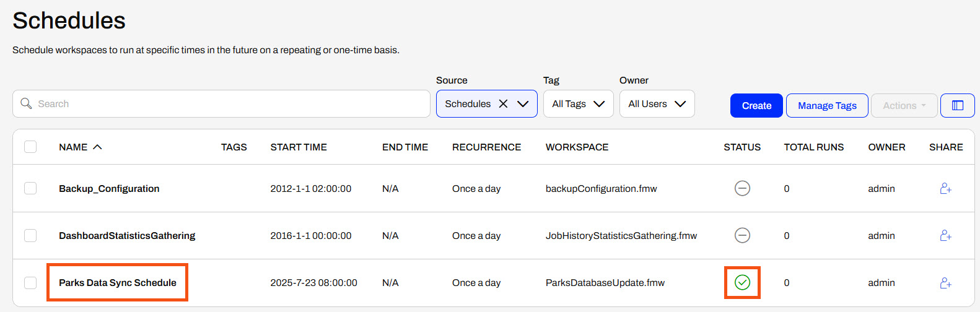Sort by the NAME column header
This screenshot has height=312, width=980.
point(74,147)
